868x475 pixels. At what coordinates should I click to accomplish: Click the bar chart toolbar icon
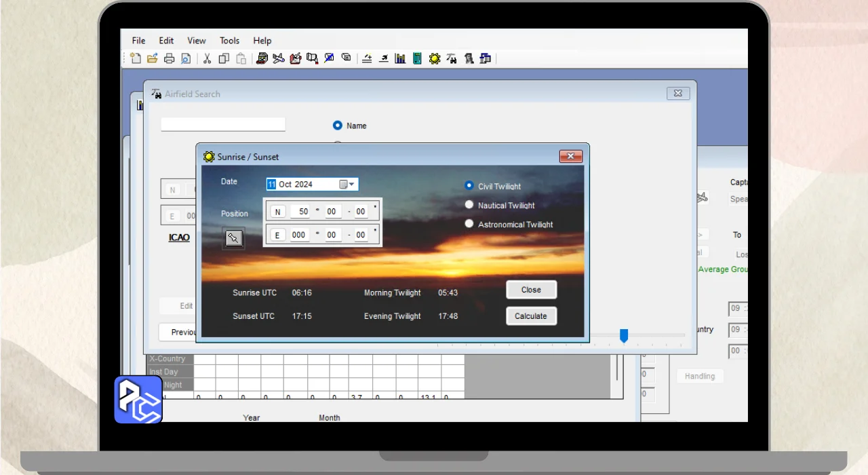point(401,58)
